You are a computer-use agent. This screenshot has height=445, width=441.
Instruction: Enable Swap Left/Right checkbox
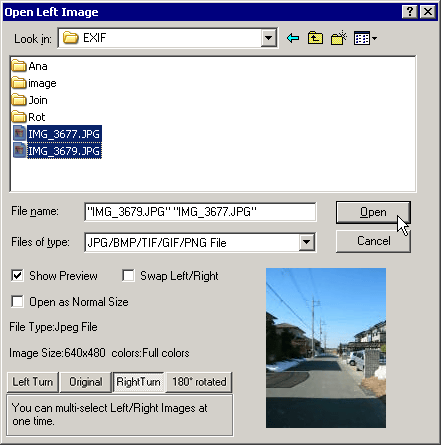pyautogui.click(x=128, y=276)
